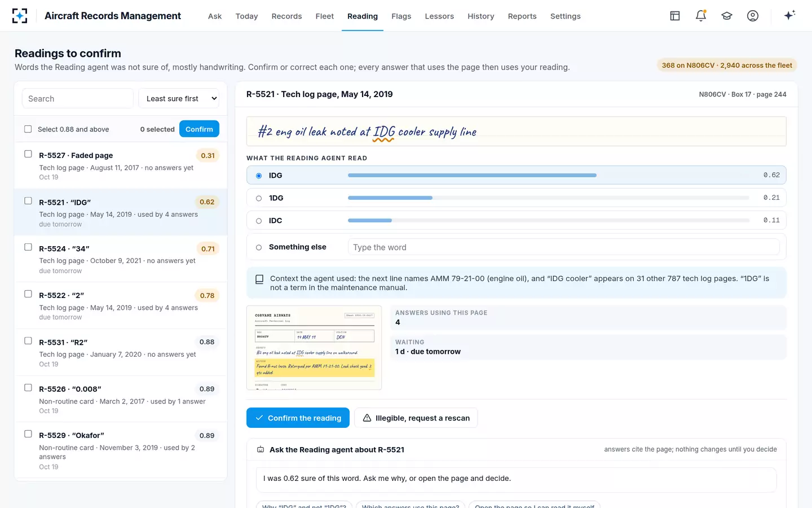Select the IDC reading radio option
Image resolution: width=812 pixels, height=508 pixels.
coord(259,221)
